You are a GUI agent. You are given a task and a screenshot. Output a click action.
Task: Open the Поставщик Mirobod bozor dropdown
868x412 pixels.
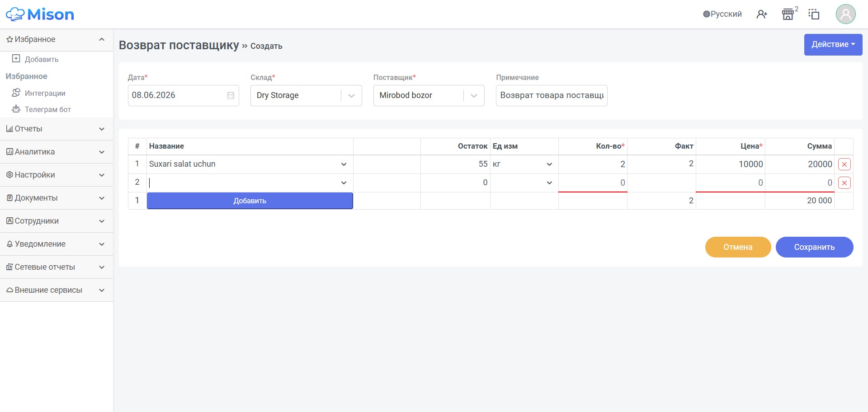point(429,95)
